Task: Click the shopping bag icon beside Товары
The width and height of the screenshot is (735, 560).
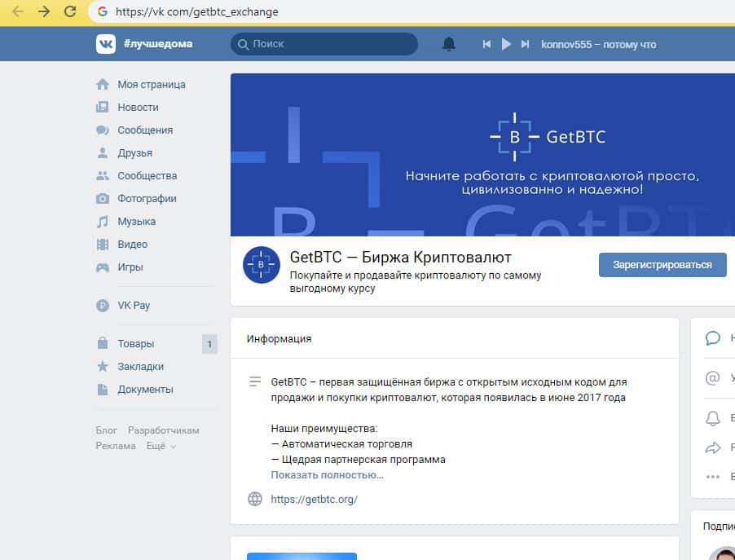Action: [103, 343]
